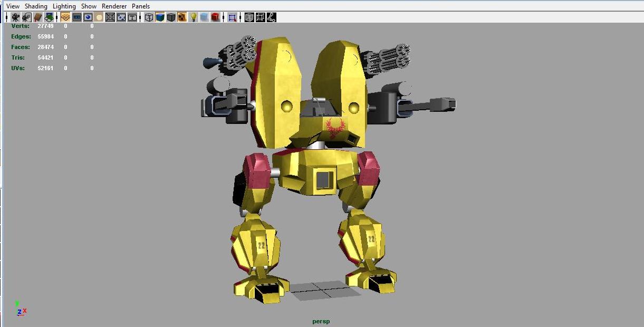The image size is (644, 327).
Task: Toggle the Film Gate display
Action: pos(76,17)
